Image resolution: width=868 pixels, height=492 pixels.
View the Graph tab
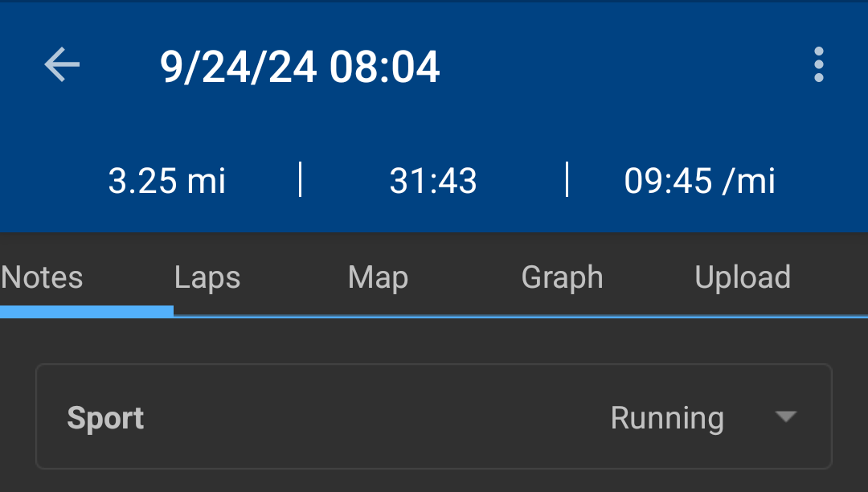(562, 277)
